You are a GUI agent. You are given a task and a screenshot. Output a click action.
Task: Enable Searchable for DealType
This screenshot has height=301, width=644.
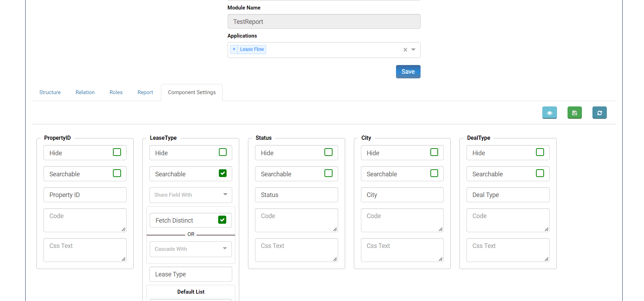coord(540,173)
